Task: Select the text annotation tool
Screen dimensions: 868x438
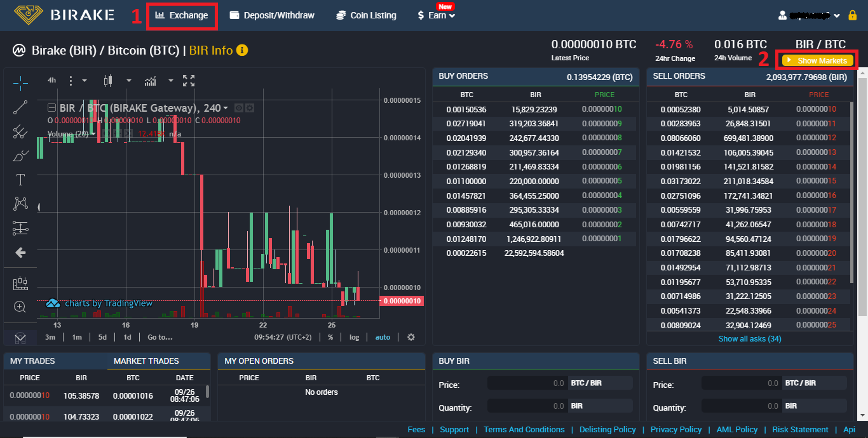Action: pos(20,180)
